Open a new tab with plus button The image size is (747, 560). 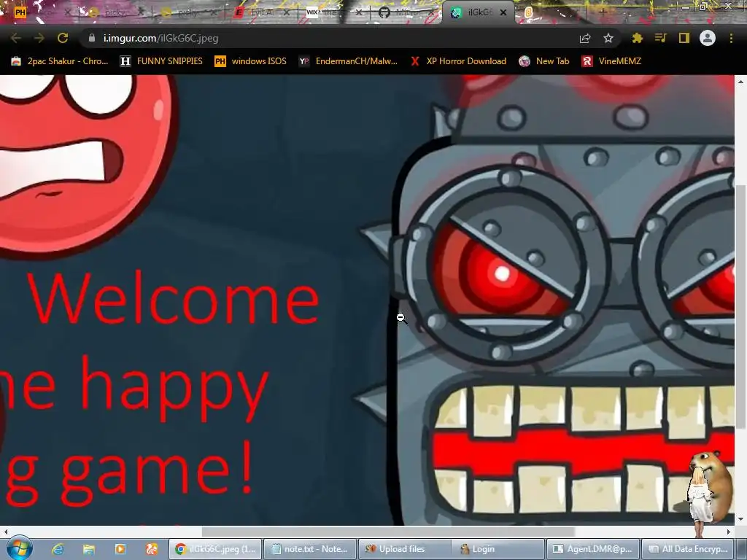[x=602, y=12]
